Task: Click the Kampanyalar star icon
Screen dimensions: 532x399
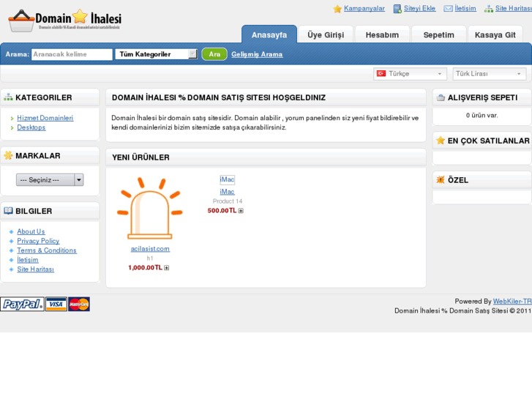Action: pos(337,9)
